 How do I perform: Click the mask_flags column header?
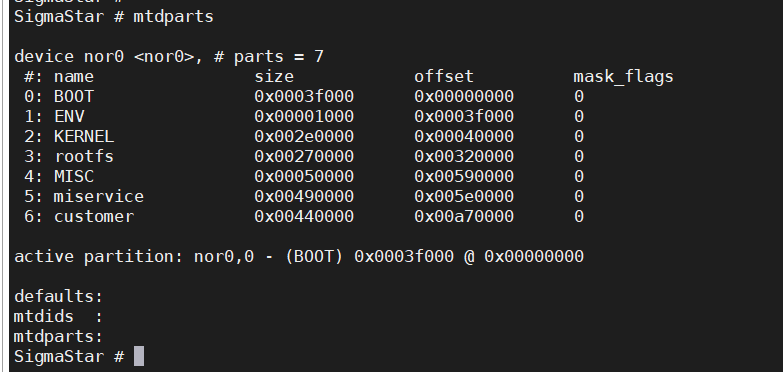624,77
